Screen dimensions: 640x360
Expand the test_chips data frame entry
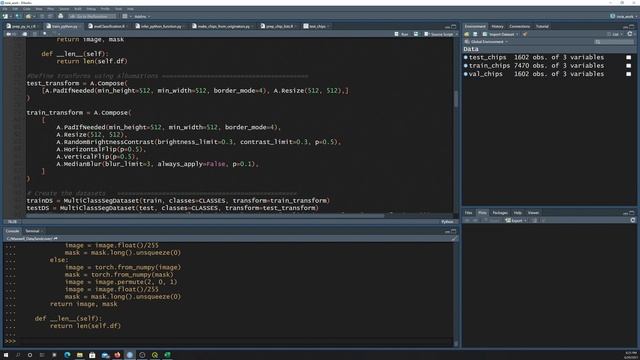[466, 58]
